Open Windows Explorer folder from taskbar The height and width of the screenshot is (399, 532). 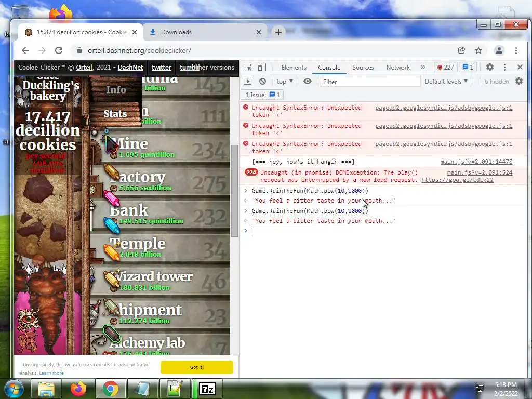[x=46, y=389]
